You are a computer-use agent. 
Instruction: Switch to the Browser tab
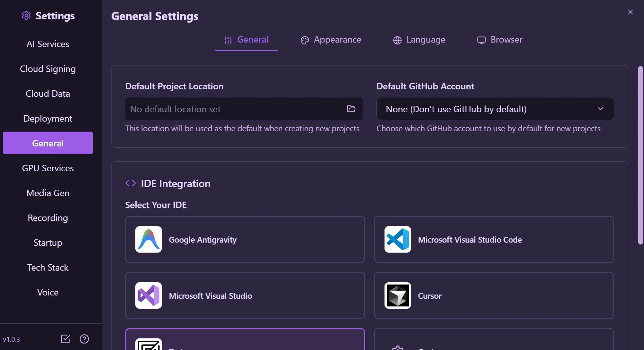click(500, 40)
